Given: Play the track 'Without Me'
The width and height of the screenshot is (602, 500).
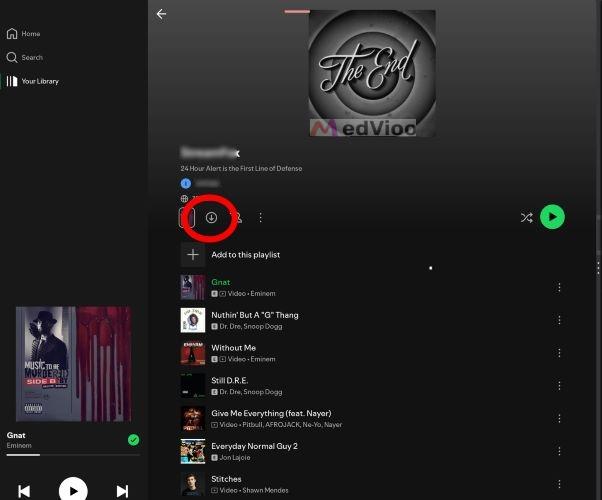Looking at the screenshot, I should 233,348.
